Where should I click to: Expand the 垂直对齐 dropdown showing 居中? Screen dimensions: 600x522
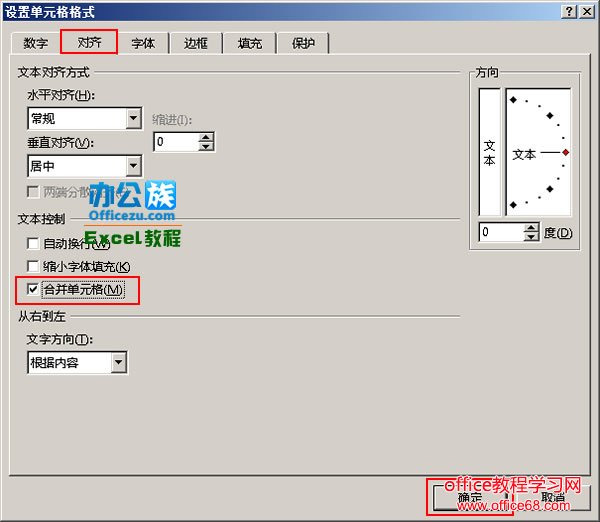coord(134,166)
